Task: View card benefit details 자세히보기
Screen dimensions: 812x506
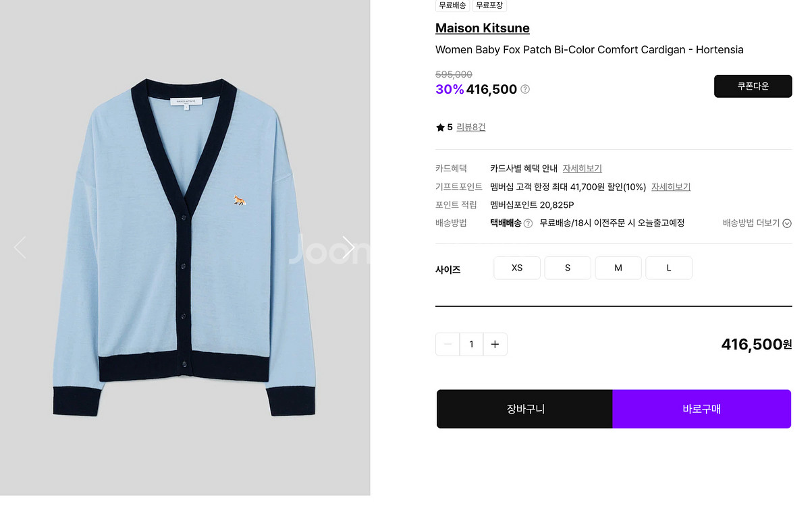Action: [x=582, y=169]
